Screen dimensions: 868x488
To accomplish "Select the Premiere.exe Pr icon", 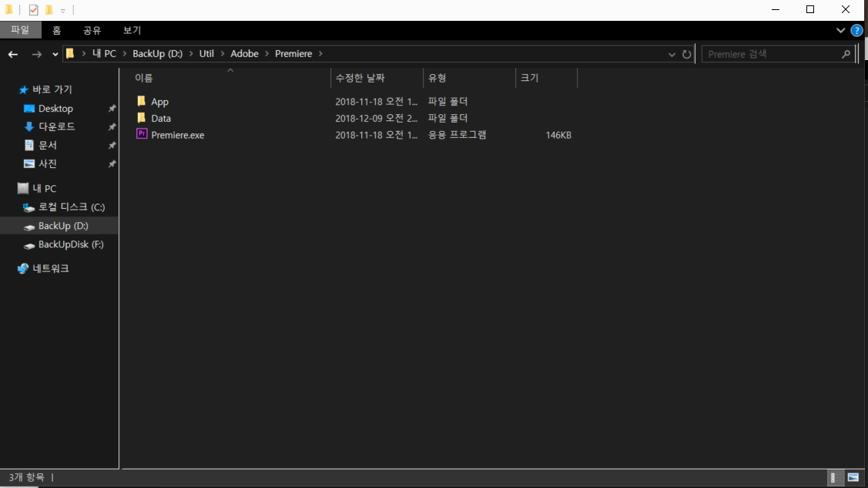I will pos(142,134).
